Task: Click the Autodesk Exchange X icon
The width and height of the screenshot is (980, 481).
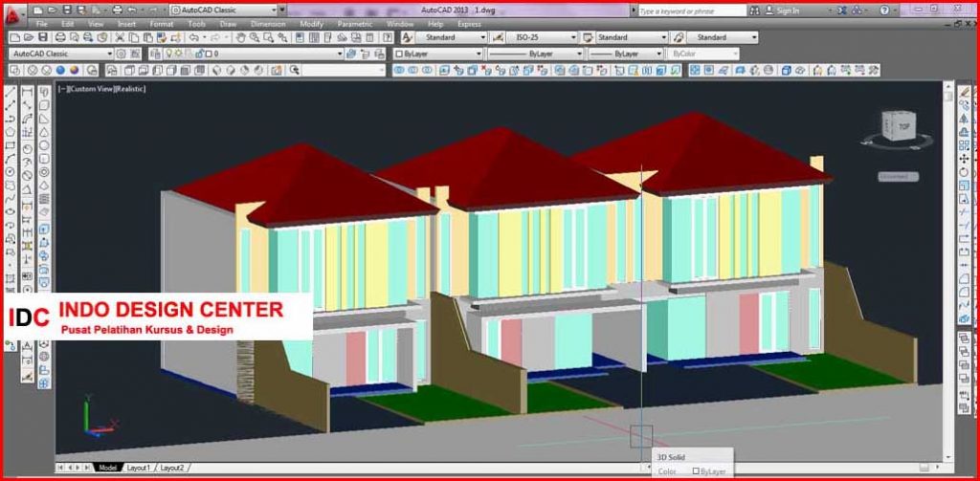Action: click(842, 11)
